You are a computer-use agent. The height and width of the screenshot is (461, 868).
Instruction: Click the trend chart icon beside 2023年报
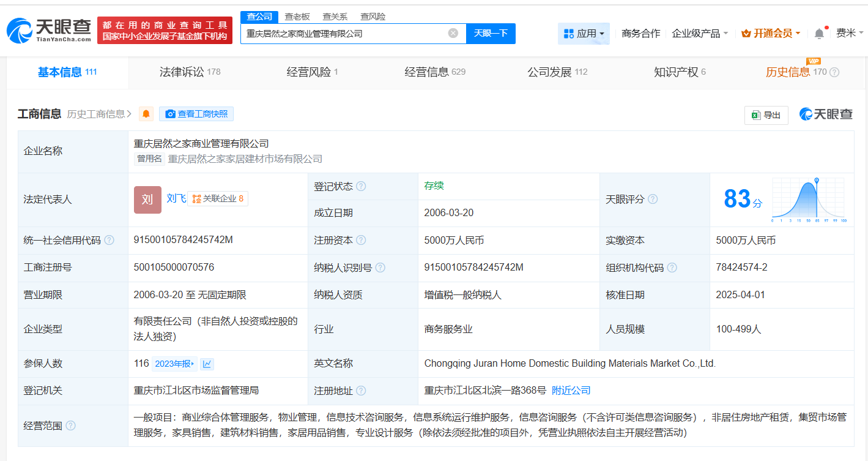207,364
